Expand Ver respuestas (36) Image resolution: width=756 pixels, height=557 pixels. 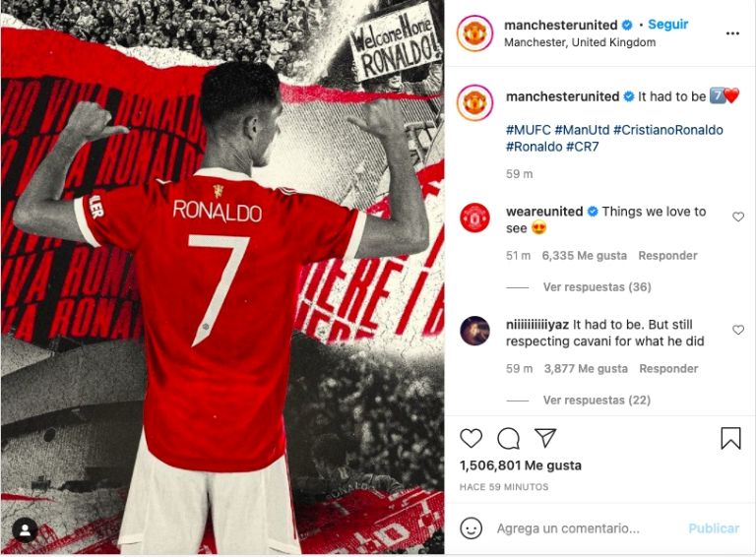pos(597,287)
